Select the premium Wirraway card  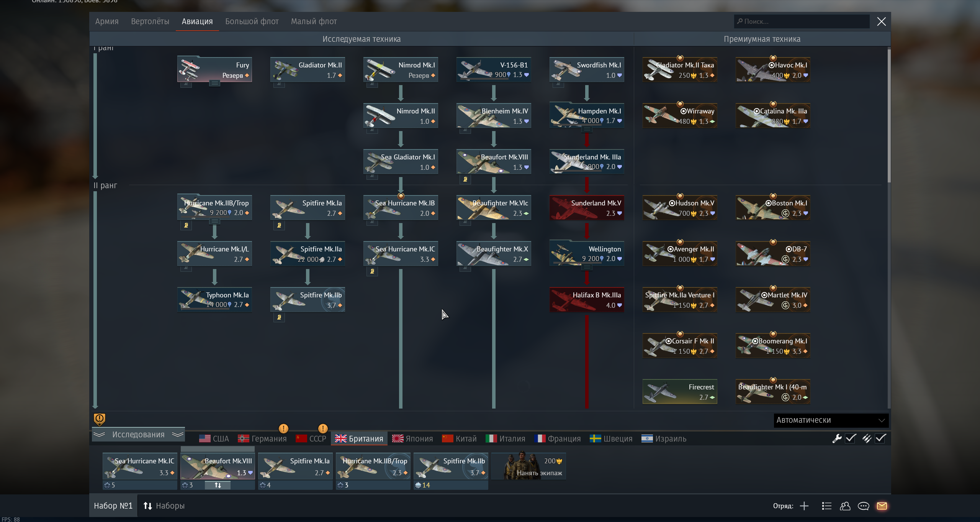click(680, 115)
